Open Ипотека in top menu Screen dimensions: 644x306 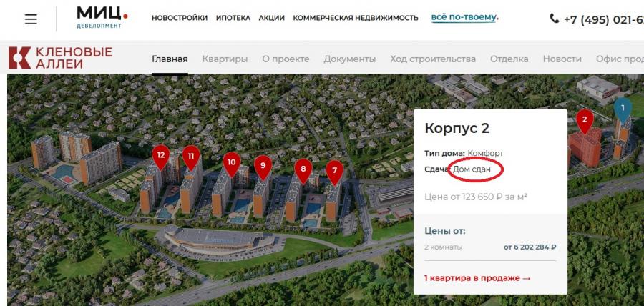tap(233, 18)
